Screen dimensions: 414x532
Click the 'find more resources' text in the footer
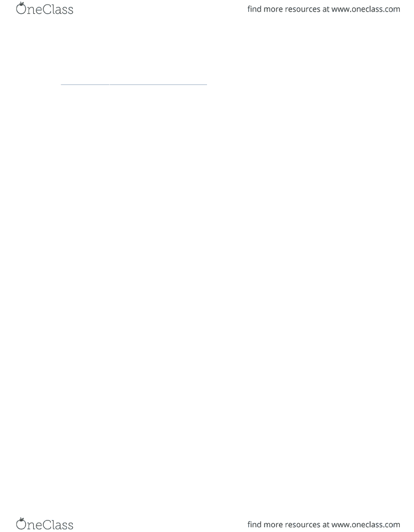point(284,525)
